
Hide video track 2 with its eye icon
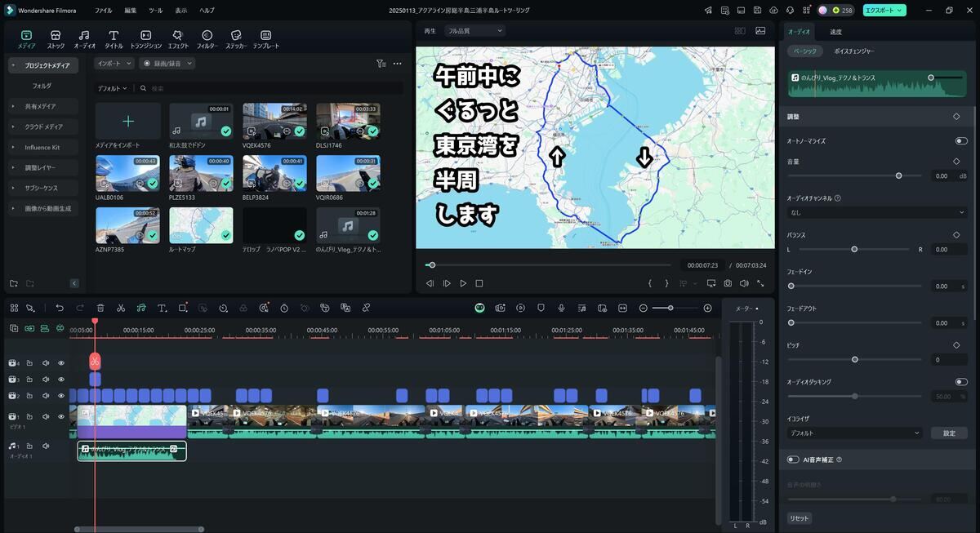(60, 396)
